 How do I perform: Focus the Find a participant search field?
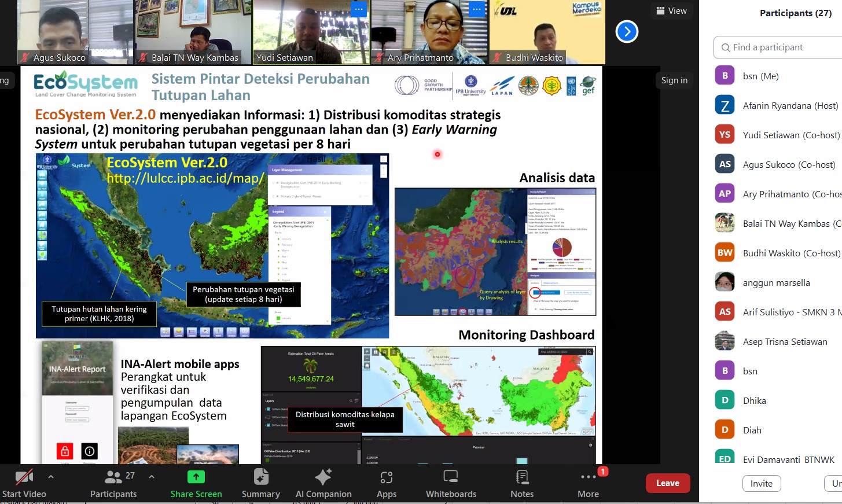[x=778, y=47]
